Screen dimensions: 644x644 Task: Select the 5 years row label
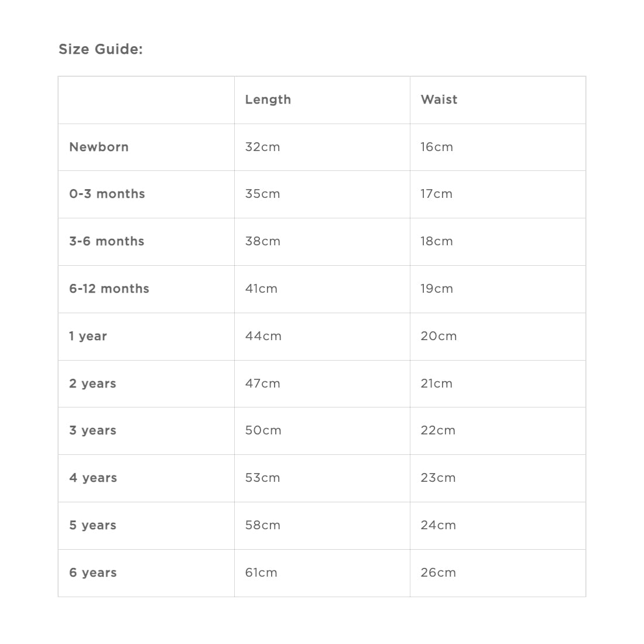[x=93, y=525]
